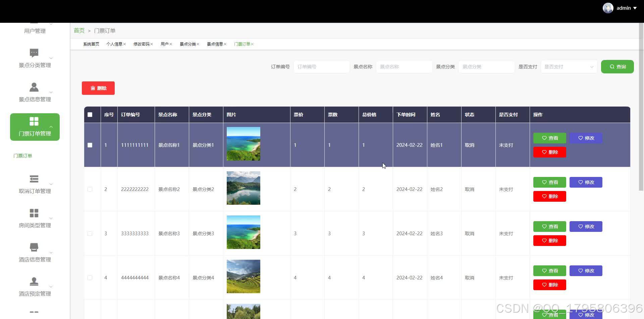Expand 酒店信息管理 sidebar menu
Screen dimensions: 644x319
tap(51, 253)
